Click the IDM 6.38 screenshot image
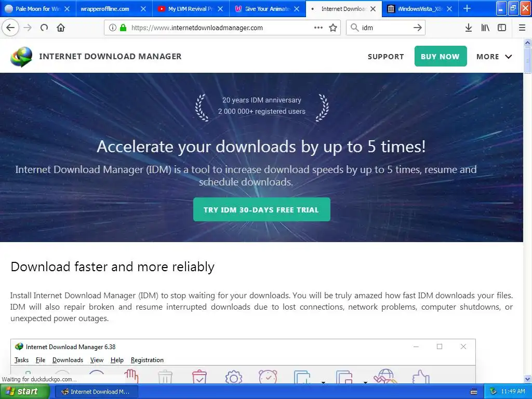This screenshot has width=532, height=399. click(243, 361)
